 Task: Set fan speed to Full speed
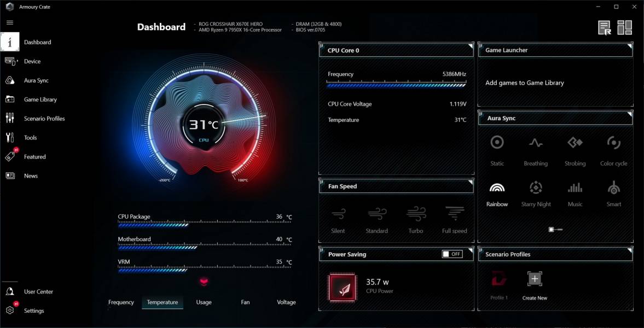454,214
